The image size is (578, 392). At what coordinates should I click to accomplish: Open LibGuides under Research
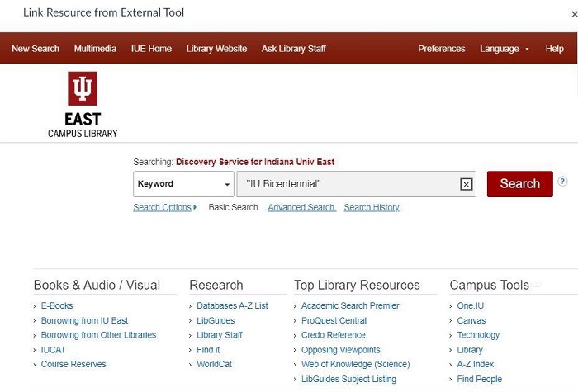(x=216, y=320)
